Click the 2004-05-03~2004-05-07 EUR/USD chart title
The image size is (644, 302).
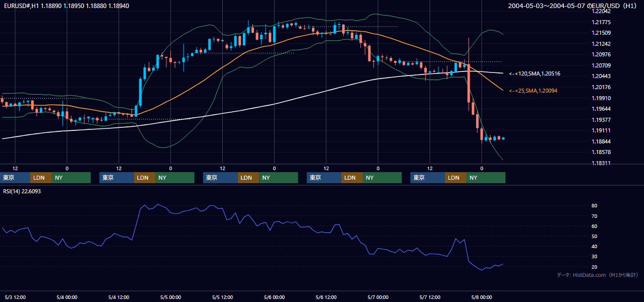coord(573,6)
